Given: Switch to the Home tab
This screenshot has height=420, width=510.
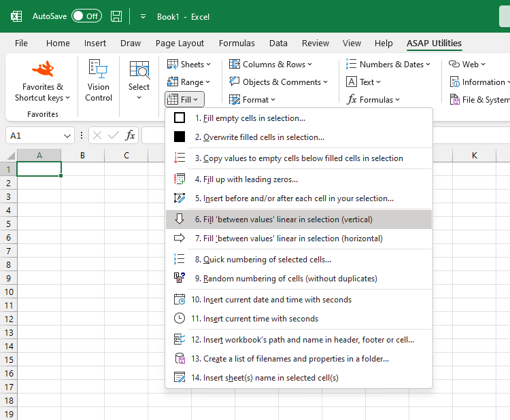Looking at the screenshot, I should (x=58, y=43).
